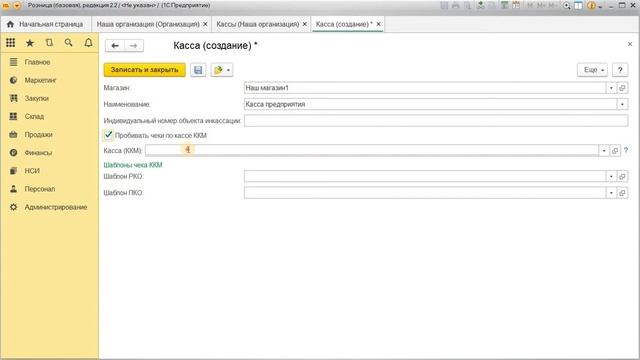Expand Касса (ККМ) dropdown arrow

click(x=604, y=151)
